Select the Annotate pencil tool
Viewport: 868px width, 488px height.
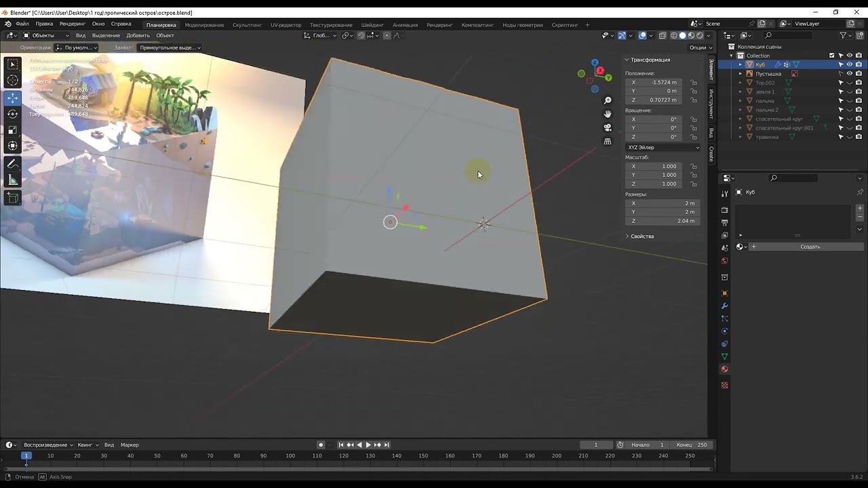[x=12, y=164]
